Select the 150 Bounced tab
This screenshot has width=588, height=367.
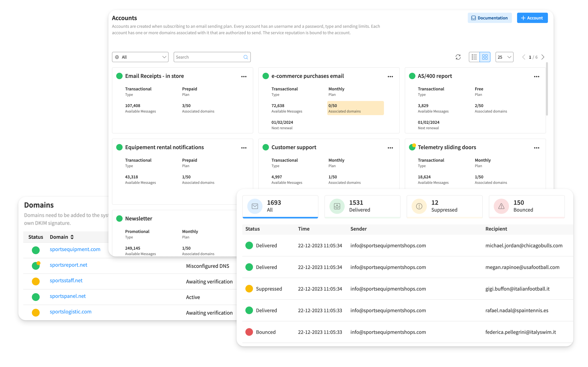pyautogui.click(x=526, y=206)
